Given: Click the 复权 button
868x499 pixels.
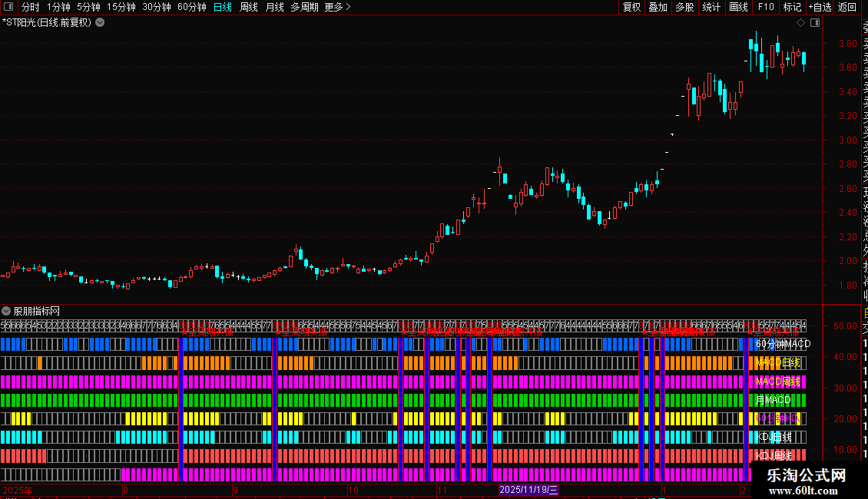Looking at the screenshot, I should point(631,7).
